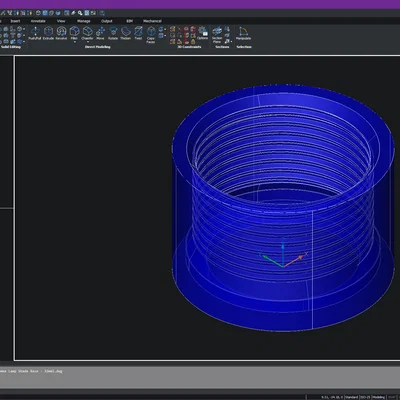
Task: Open the Annotate ribbon tab
Action: click(38, 21)
